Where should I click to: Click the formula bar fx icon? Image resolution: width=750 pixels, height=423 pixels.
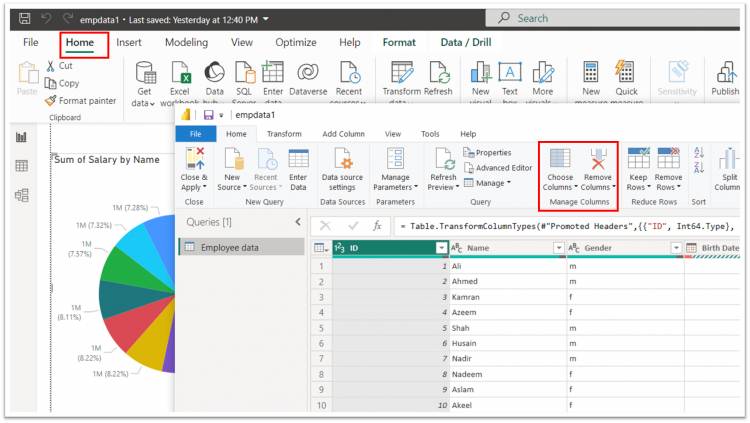coord(377,225)
